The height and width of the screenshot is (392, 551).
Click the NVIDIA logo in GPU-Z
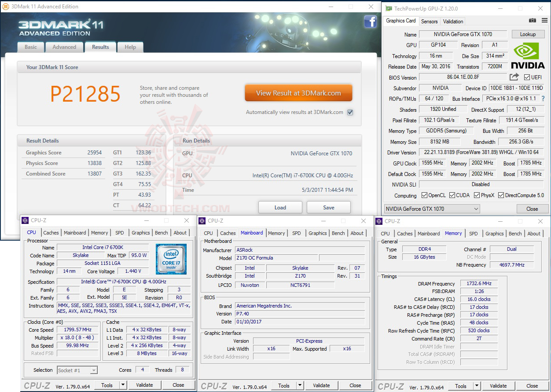coord(528,56)
